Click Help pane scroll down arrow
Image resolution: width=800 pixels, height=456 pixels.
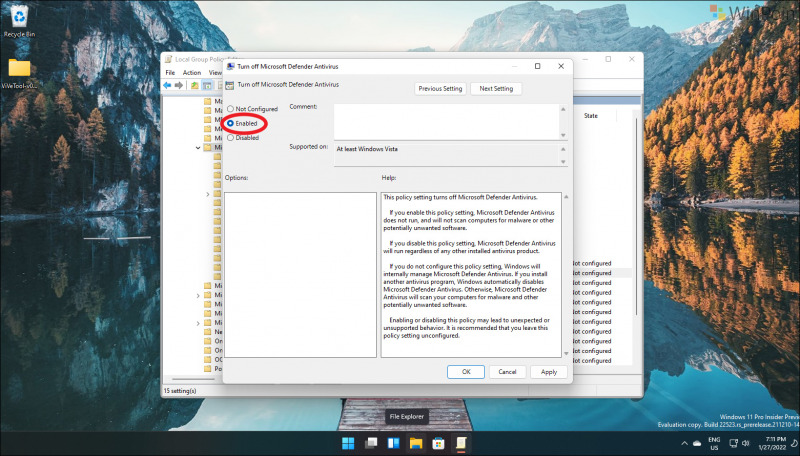566,353
